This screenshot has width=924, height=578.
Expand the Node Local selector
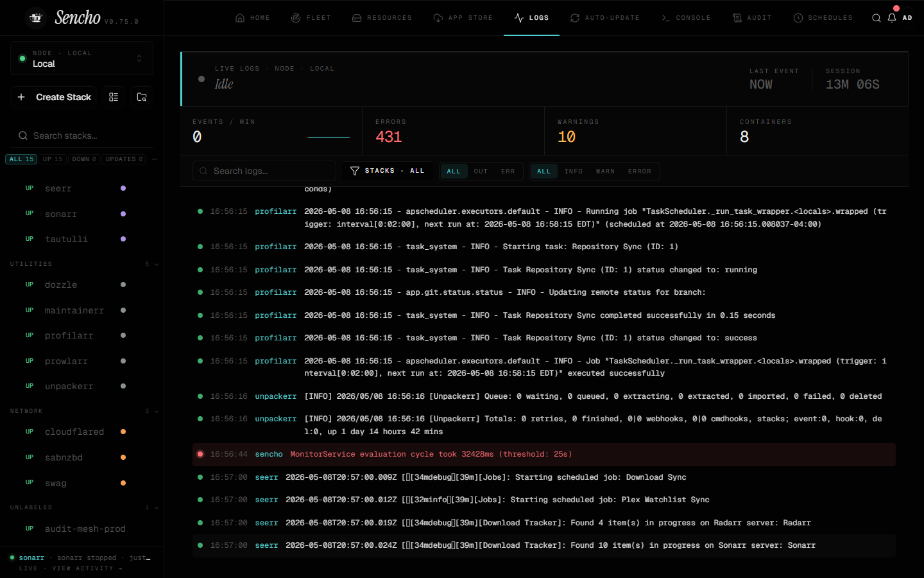(81, 58)
